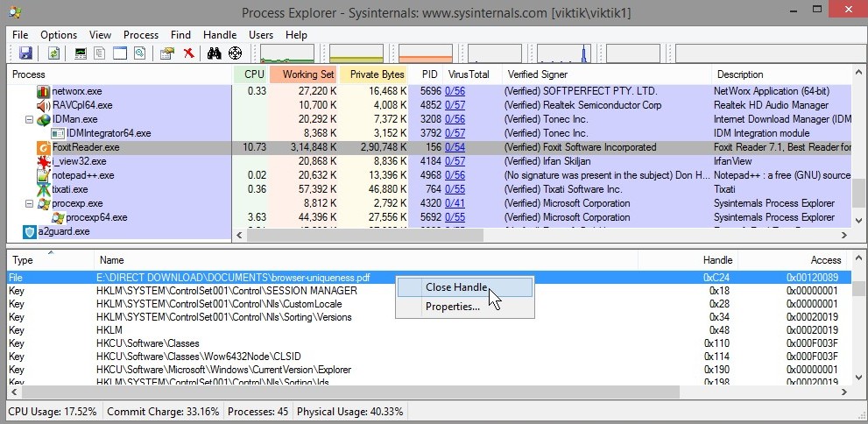This screenshot has width=868, height=424.
Task: Select the browser-uniqueness.pdf file handle row
Action: (x=429, y=278)
